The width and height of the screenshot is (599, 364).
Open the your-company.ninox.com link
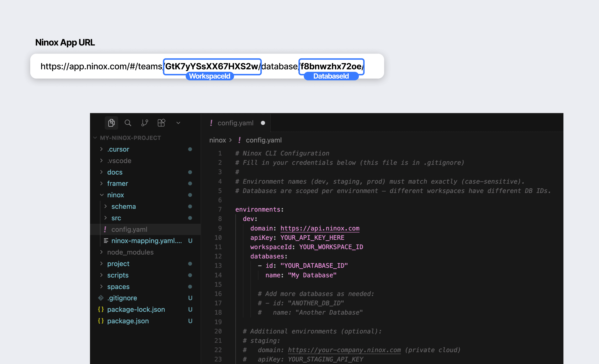[x=344, y=350]
